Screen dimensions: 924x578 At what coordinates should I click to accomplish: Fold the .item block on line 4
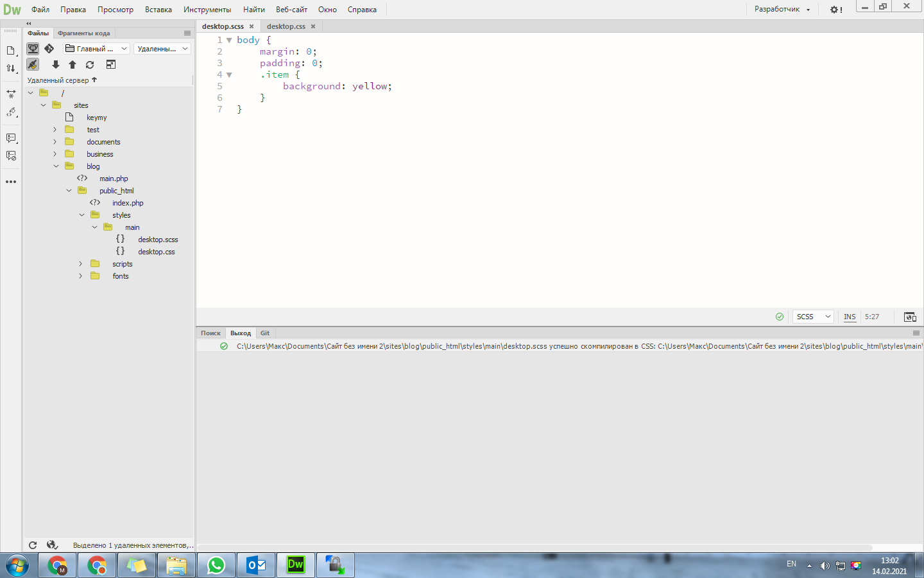click(x=229, y=74)
